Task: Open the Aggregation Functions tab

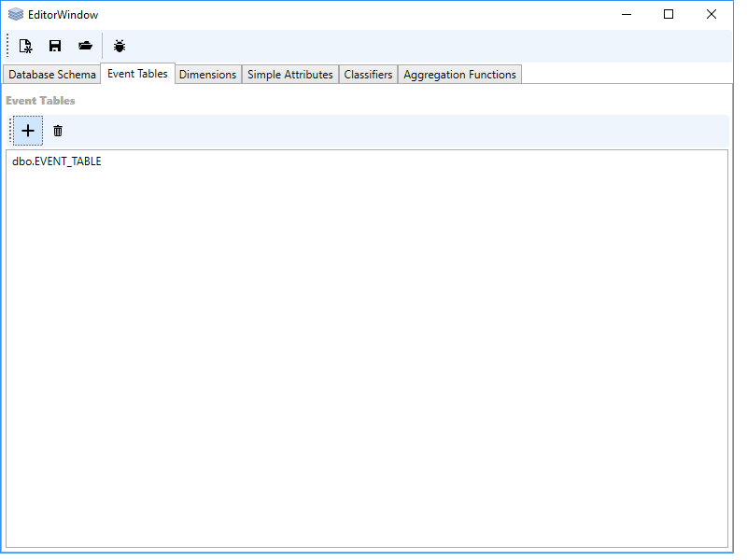Action: coord(459,75)
